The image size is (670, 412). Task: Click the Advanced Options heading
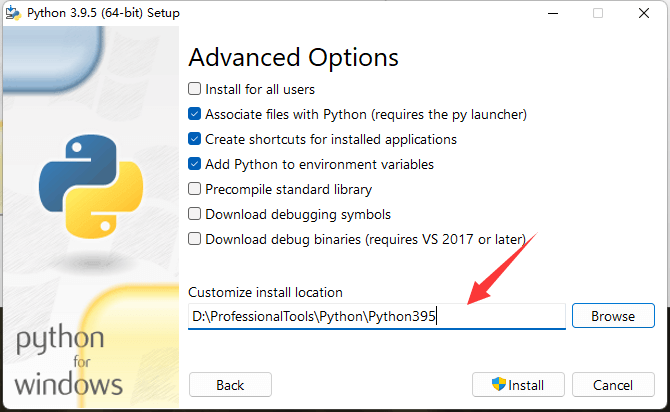pyautogui.click(x=294, y=58)
